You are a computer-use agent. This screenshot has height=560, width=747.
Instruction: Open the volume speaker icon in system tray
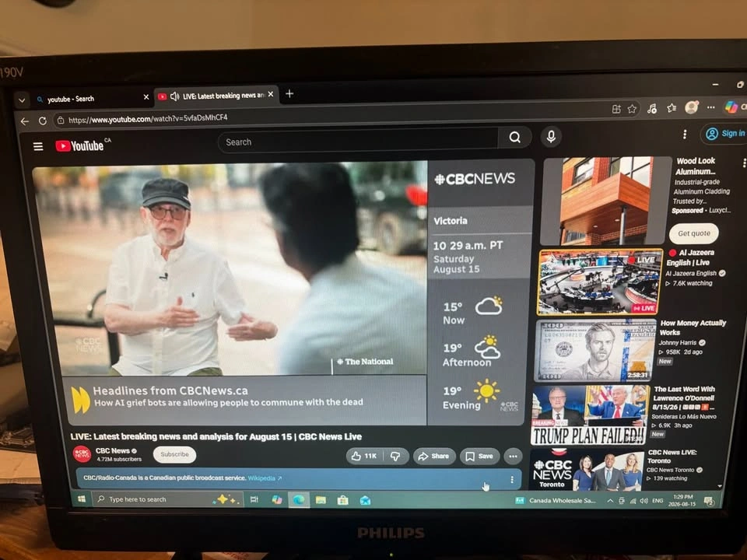tap(644, 500)
